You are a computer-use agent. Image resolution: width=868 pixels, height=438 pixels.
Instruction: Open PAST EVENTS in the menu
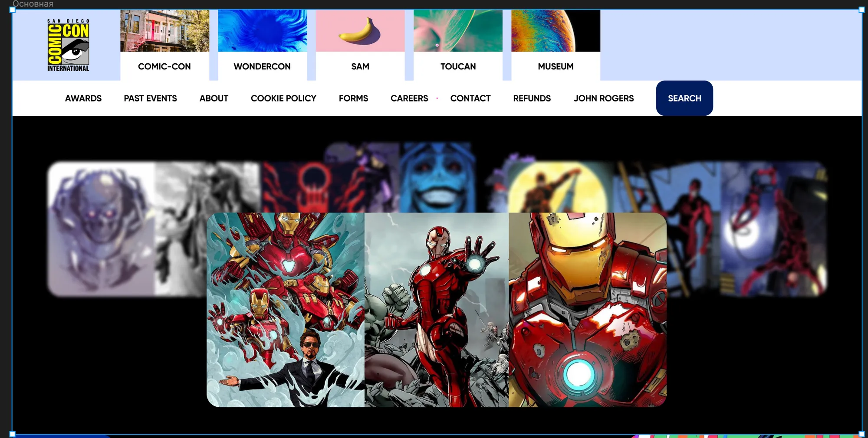pyautogui.click(x=150, y=98)
